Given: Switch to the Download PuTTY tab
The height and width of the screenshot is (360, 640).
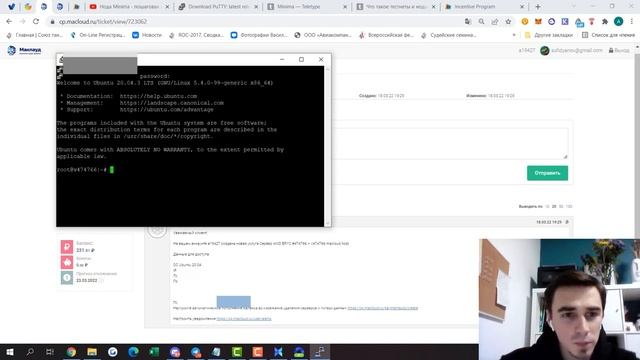Looking at the screenshot, I should (218, 7).
